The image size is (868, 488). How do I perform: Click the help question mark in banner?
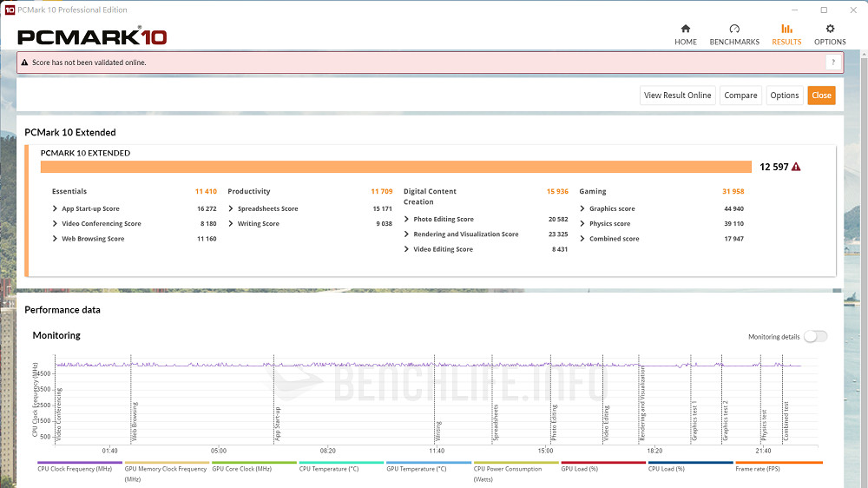pos(832,63)
